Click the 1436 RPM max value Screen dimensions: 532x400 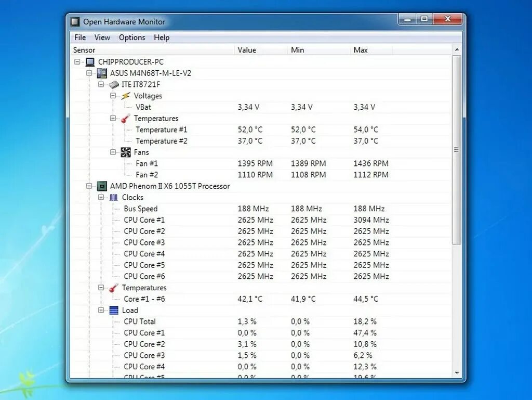coord(371,164)
